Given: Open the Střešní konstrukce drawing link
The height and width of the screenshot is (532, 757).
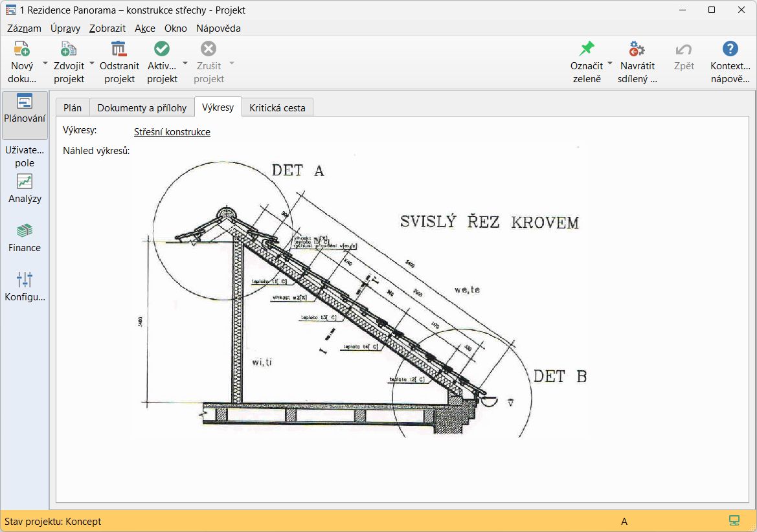Looking at the screenshot, I should pos(172,132).
